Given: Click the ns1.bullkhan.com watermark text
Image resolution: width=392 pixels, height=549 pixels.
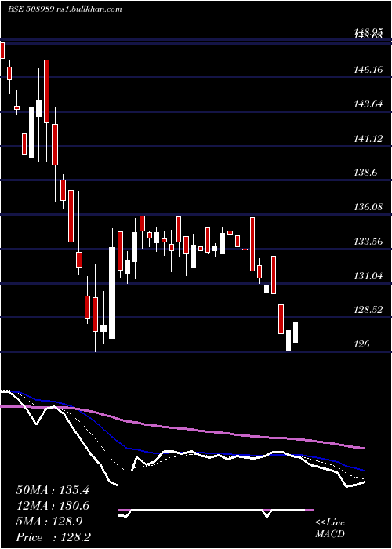Looking at the screenshot, I should [89, 9].
